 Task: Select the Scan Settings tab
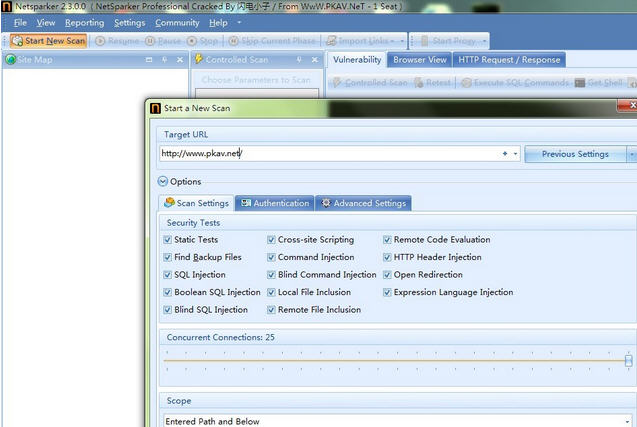[197, 203]
